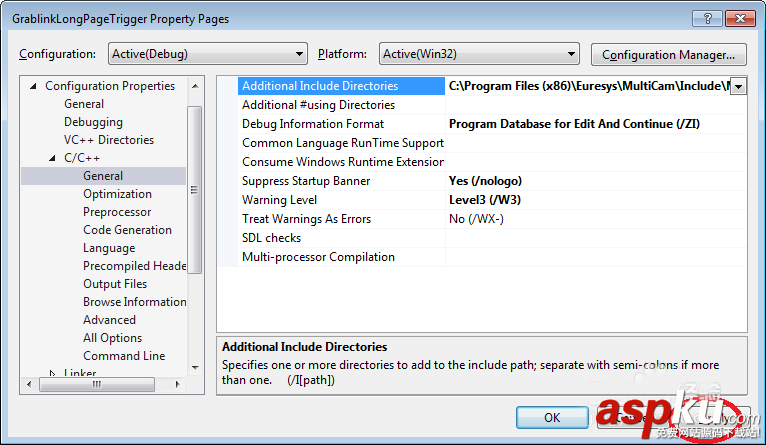Click the SDL checks property row
Screen dimensions: 766x445
click(x=271, y=238)
